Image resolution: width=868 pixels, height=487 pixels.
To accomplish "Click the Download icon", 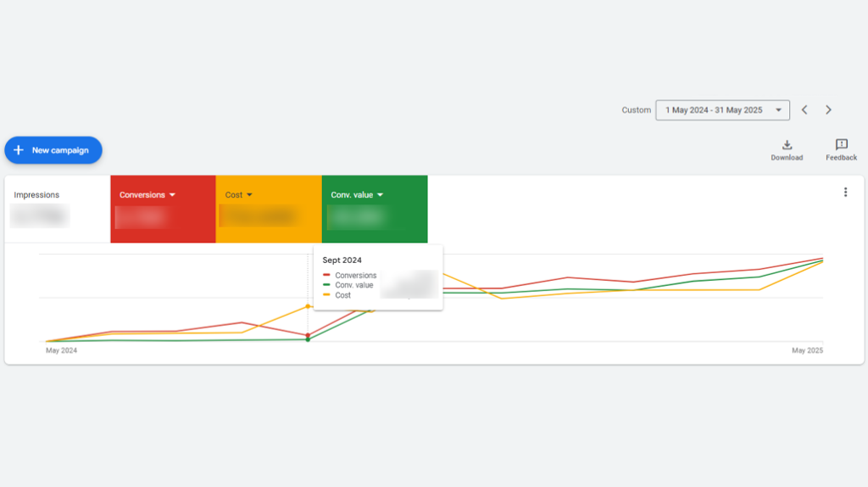I will 786,145.
